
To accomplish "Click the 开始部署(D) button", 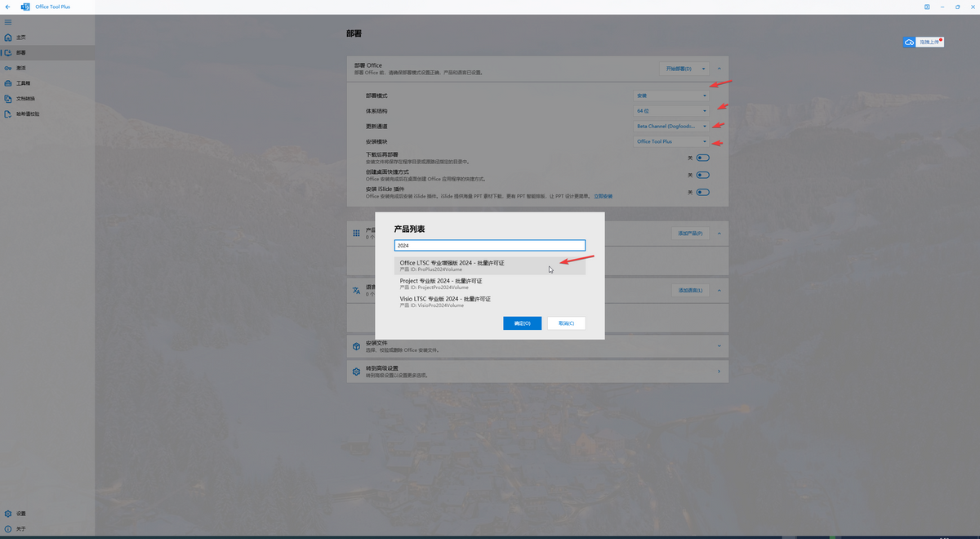I will pos(679,69).
